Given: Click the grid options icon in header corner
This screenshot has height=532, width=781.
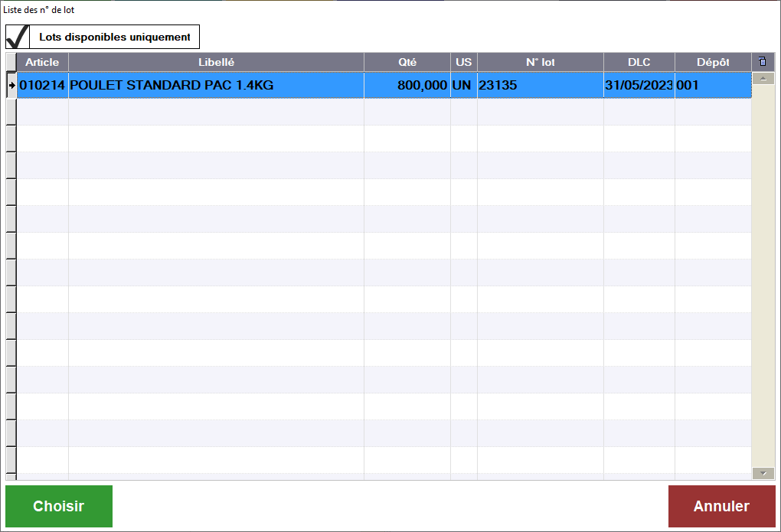Looking at the screenshot, I should 762,62.
